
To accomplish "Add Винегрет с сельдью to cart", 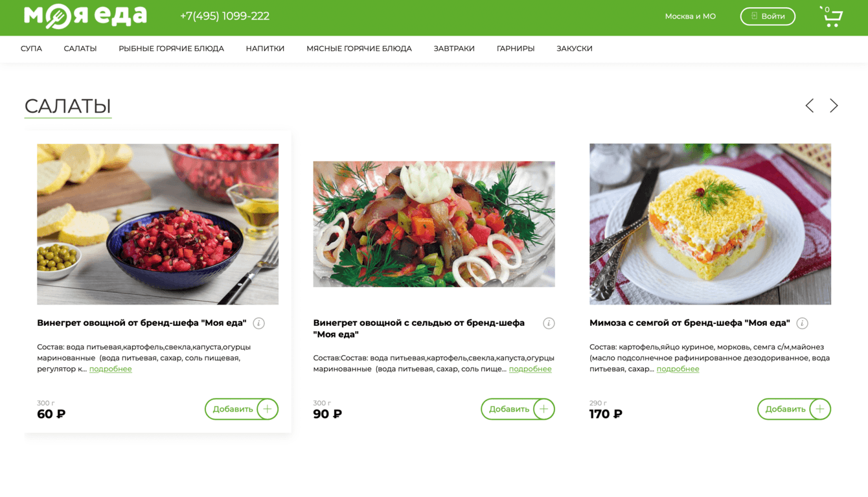I will 518,409.
